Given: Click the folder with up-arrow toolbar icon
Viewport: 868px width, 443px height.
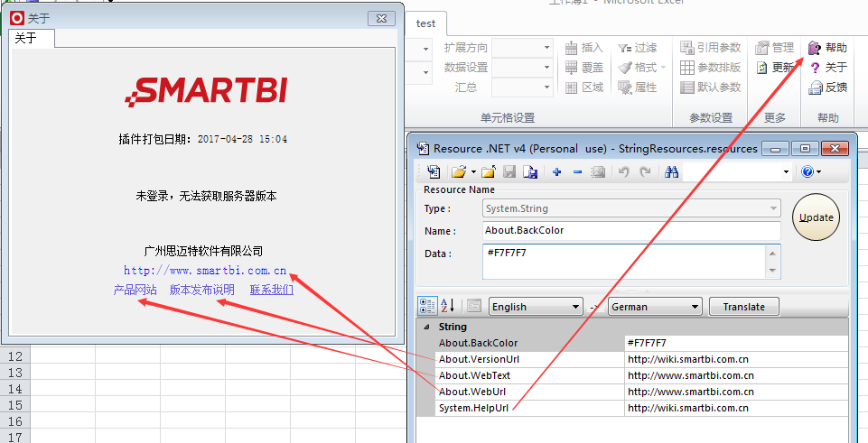Looking at the screenshot, I should [488, 172].
